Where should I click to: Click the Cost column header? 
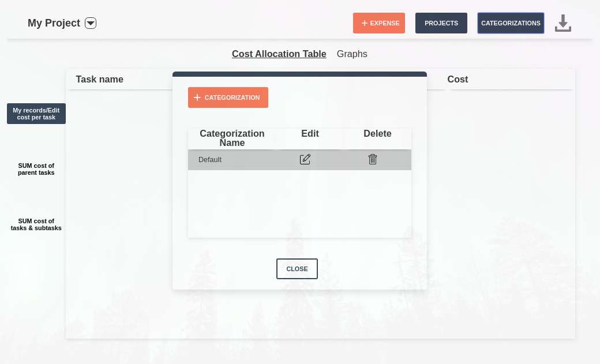(x=457, y=79)
